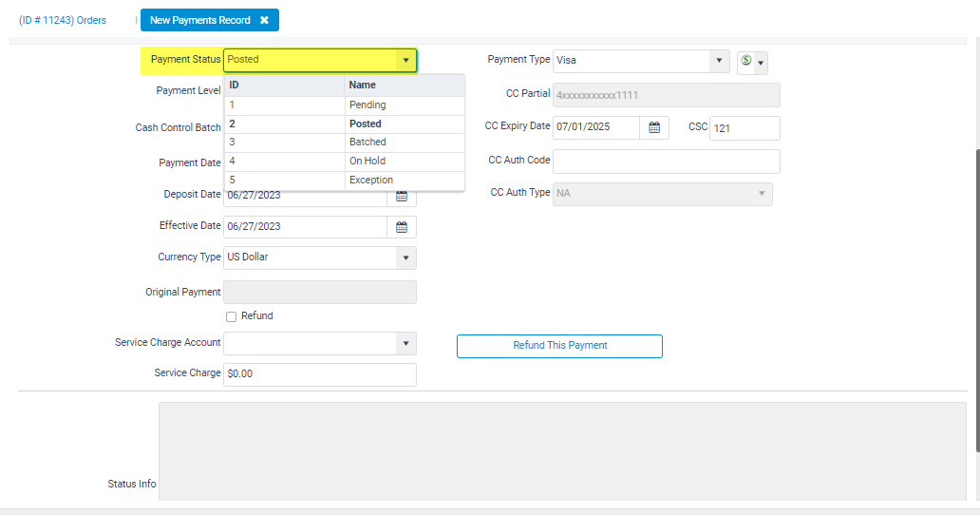Close the New Payments Record tab
Image resolution: width=980 pixels, height=515 pixels.
coord(264,20)
